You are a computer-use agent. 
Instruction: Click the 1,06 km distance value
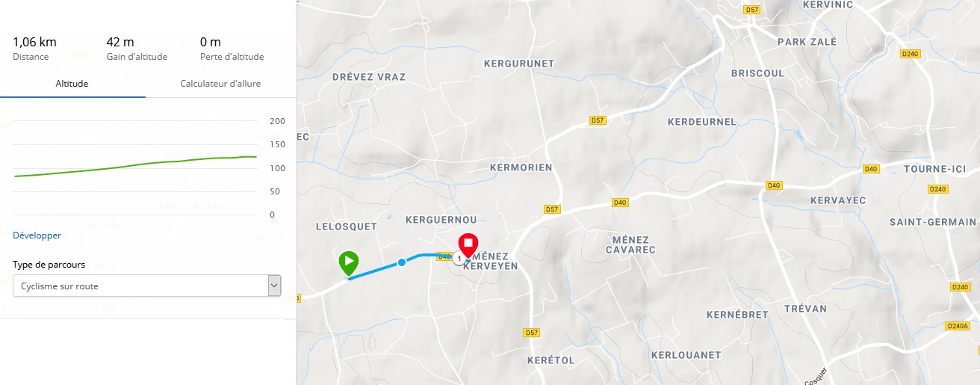[34, 42]
